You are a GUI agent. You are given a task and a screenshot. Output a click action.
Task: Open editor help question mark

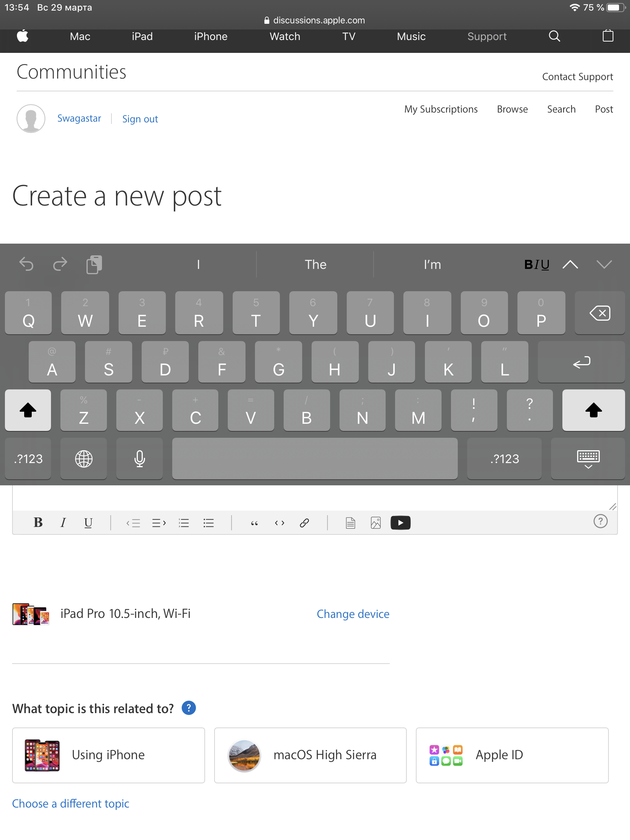pos(601,521)
